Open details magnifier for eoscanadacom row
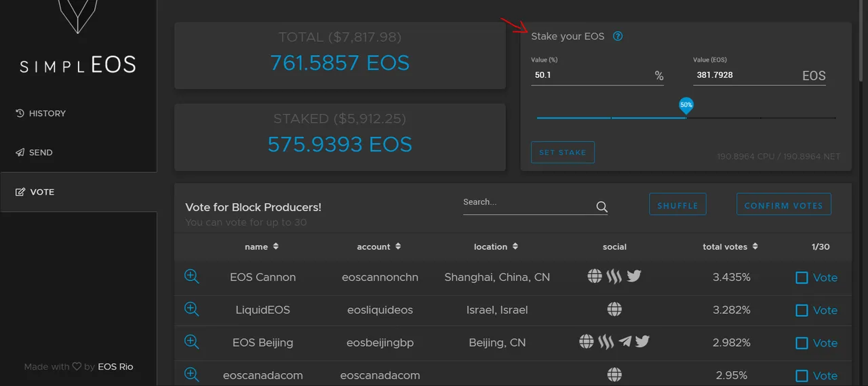 click(x=192, y=374)
